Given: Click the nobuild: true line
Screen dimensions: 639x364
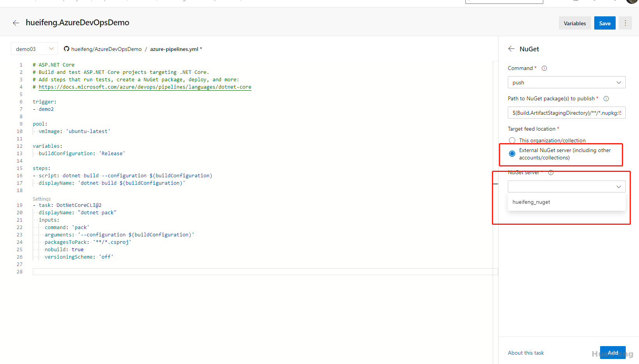Looking at the screenshot, I should pos(64,250).
